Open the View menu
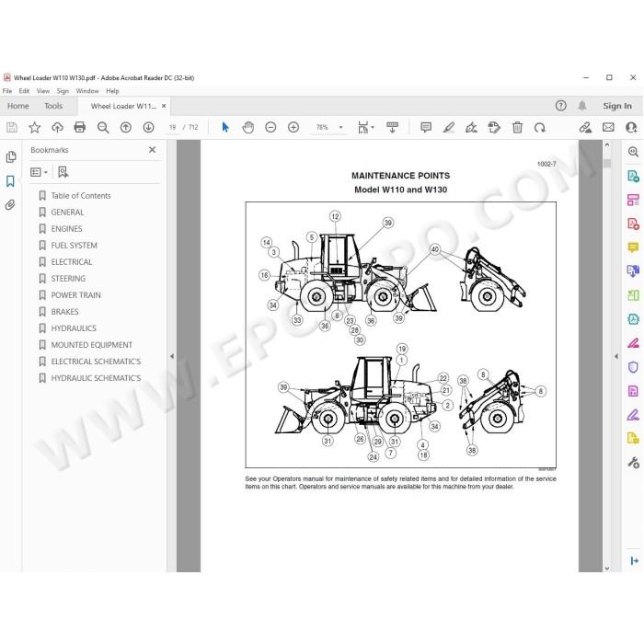The height and width of the screenshot is (644, 644). pos(42,91)
